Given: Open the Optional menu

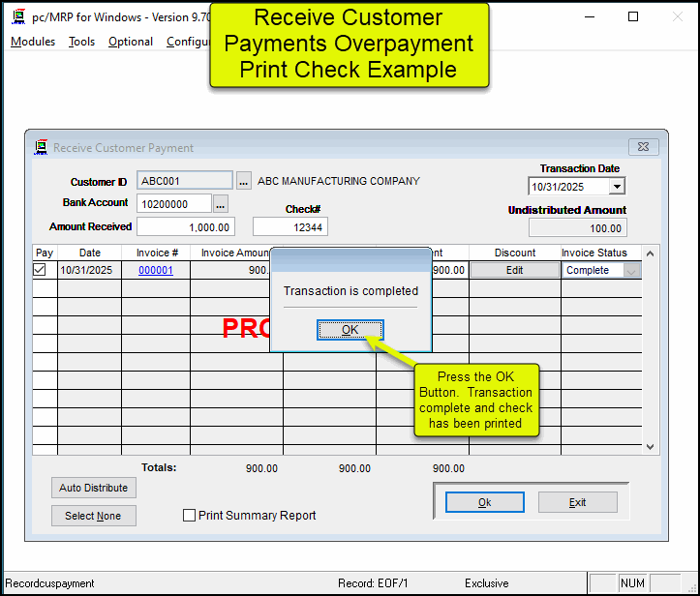Looking at the screenshot, I should (x=130, y=42).
